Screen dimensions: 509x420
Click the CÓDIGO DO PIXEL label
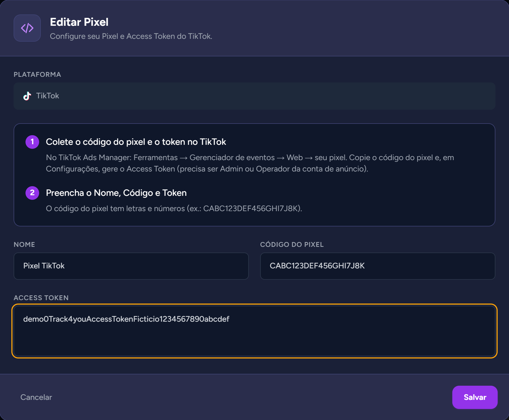pyautogui.click(x=292, y=245)
